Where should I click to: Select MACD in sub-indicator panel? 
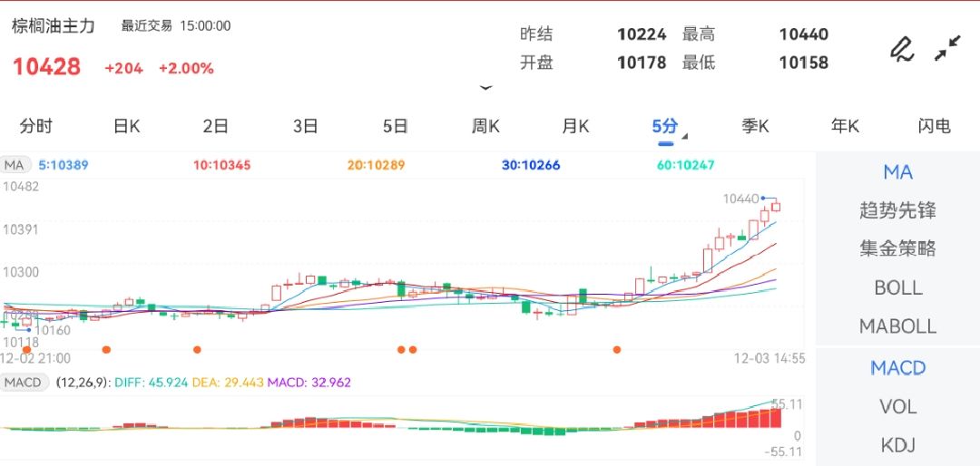click(897, 368)
